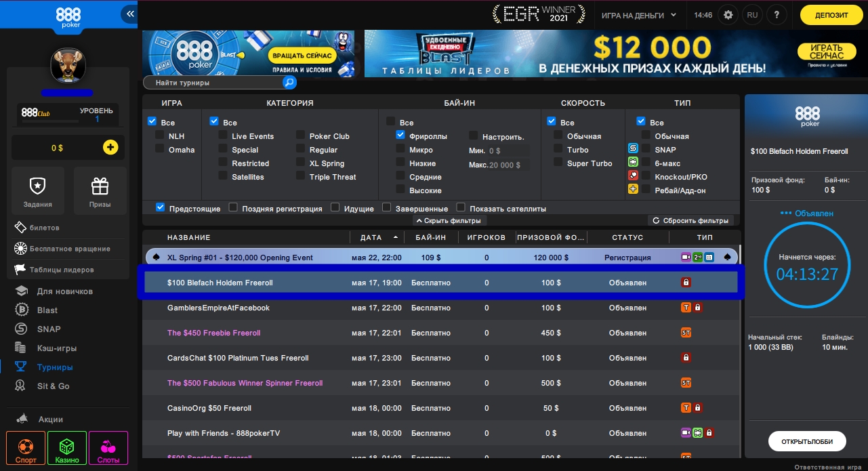868x471 pixels.
Task: Click ИГРАТЬ СЕЙЧАС banner button
Action: coord(825,52)
